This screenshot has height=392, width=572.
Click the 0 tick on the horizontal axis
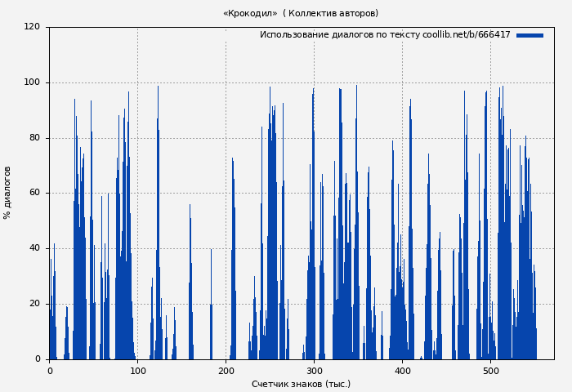click(50, 370)
